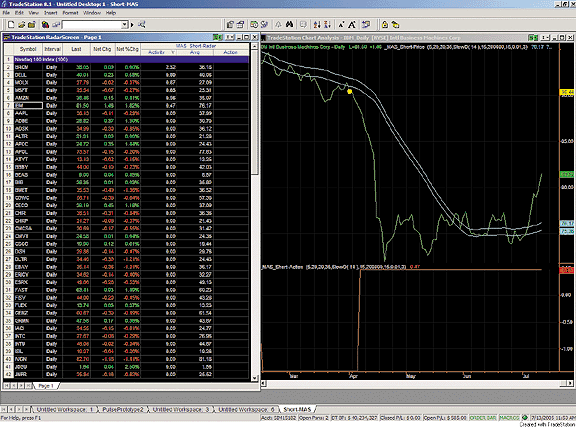Click the format window toolbar icon

point(366,25)
